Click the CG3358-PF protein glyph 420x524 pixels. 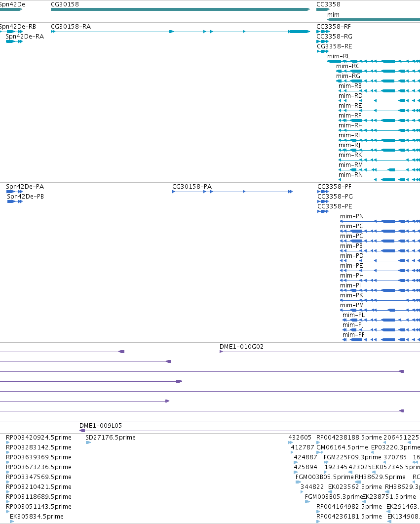[x=323, y=192]
